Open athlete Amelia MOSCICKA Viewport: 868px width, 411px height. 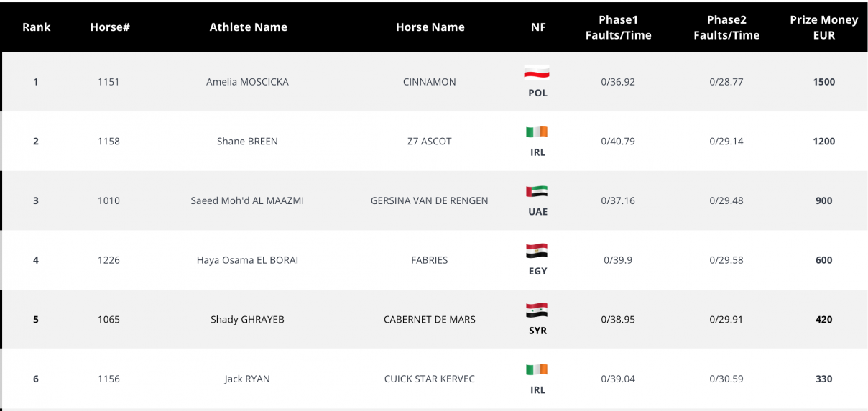[247, 82]
